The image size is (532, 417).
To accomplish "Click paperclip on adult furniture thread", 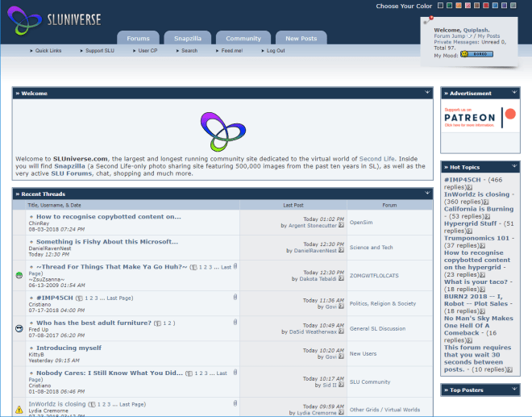I will [235, 322].
